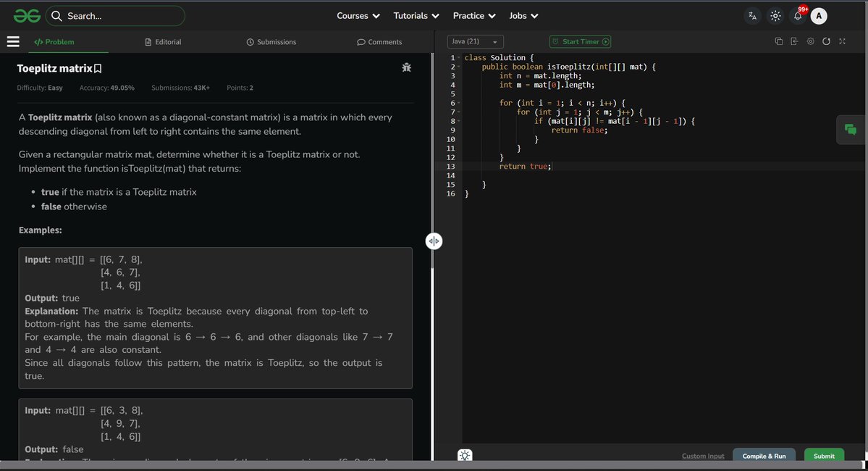The image size is (868, 471).
Task: Expand the Jobs dropdown
Action: tap(523, 16)
